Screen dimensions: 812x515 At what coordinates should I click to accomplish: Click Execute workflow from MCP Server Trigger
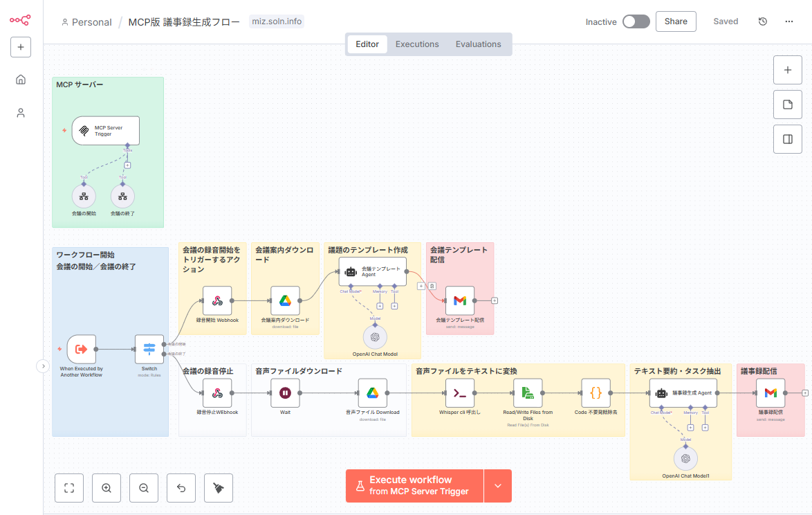(x=414, y=485)
